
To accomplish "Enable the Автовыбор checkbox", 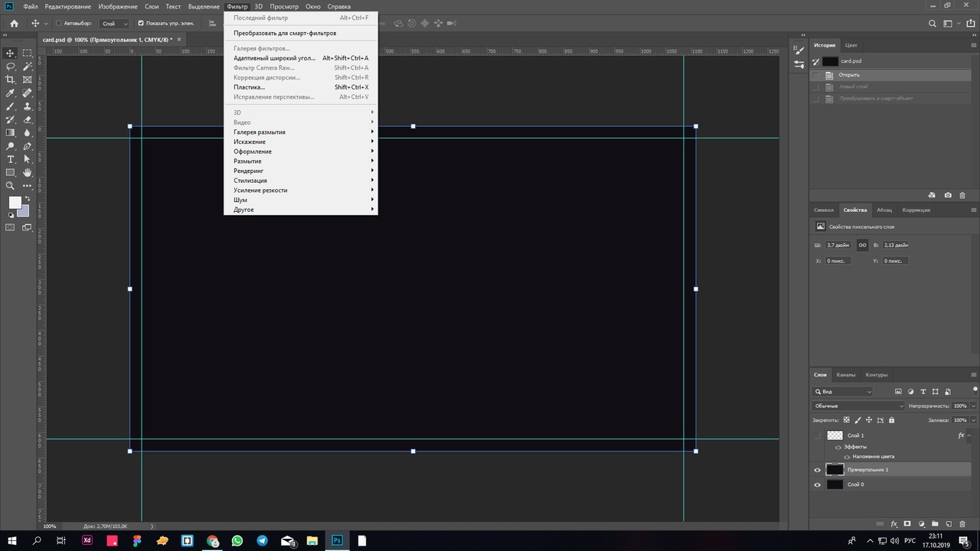I will point(59,24).
